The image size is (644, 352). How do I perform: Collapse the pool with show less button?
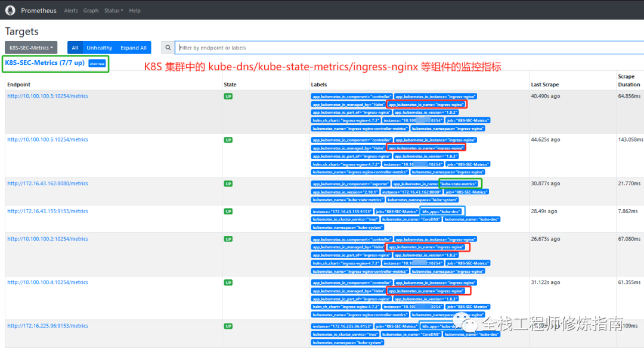[97, 64]
